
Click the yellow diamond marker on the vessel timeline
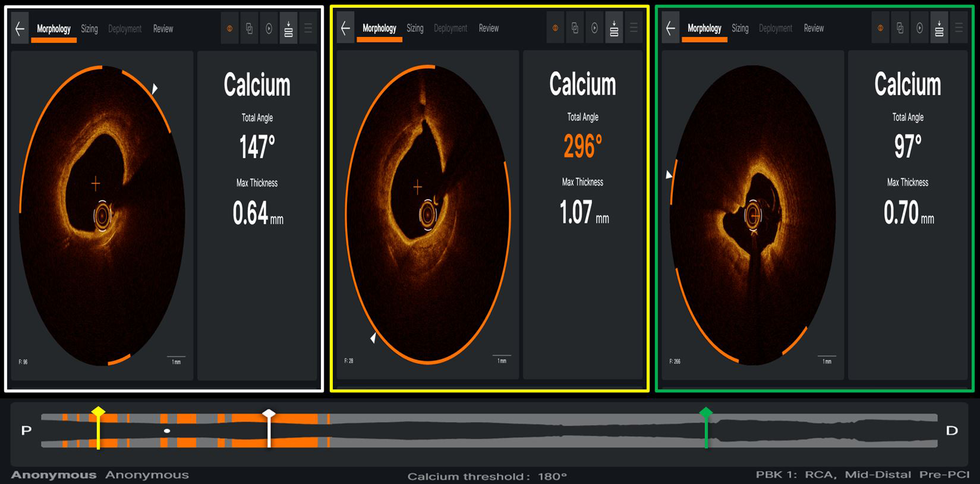tap(98, 412)
